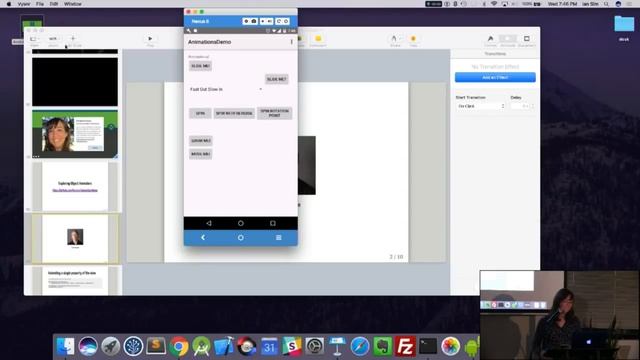Image resolution: width=640 pixels, height=360 pixels.
Task: Open Terminal from the dock
Action: 428,346
